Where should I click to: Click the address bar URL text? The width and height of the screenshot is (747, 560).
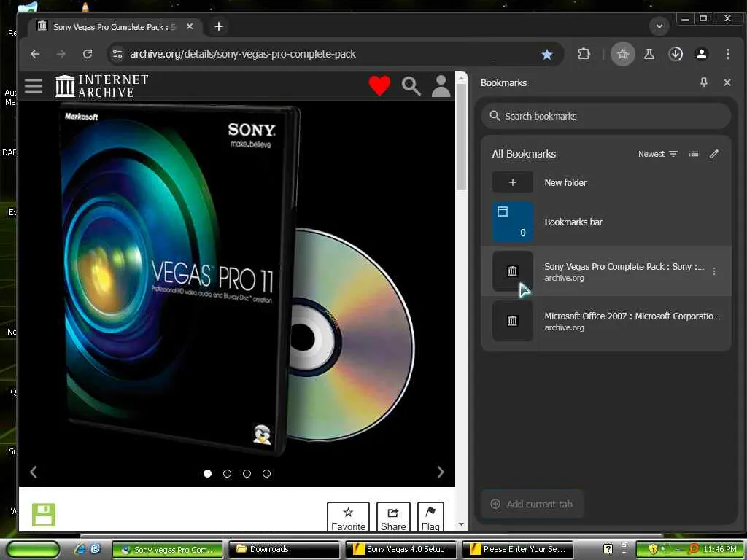click(243, 54)
